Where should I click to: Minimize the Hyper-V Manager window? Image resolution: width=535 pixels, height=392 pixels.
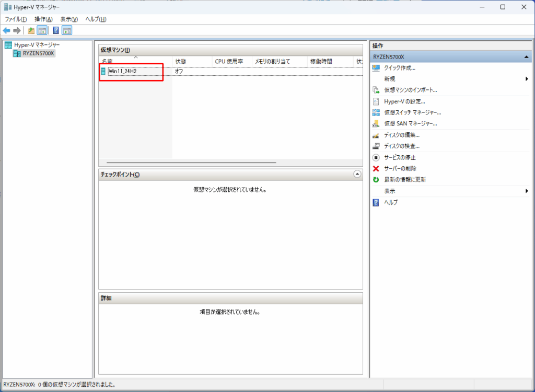point(482,7)
